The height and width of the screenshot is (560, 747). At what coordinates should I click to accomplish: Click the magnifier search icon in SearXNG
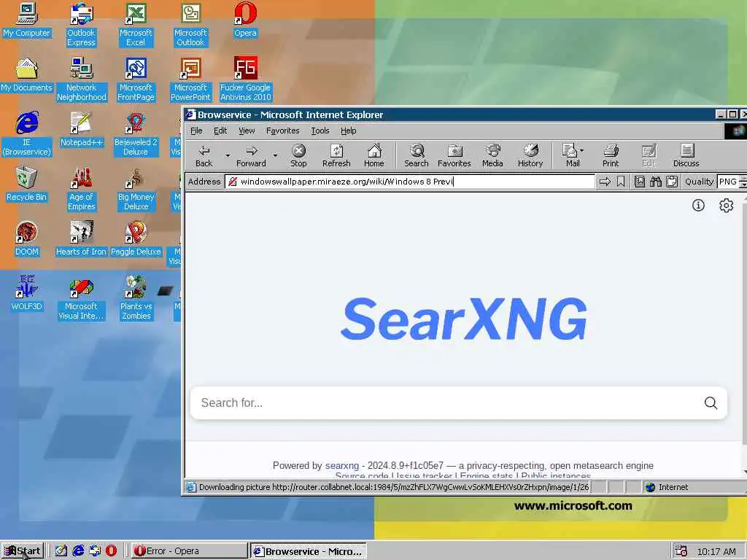pyautogui.click(x=711, y=402)
